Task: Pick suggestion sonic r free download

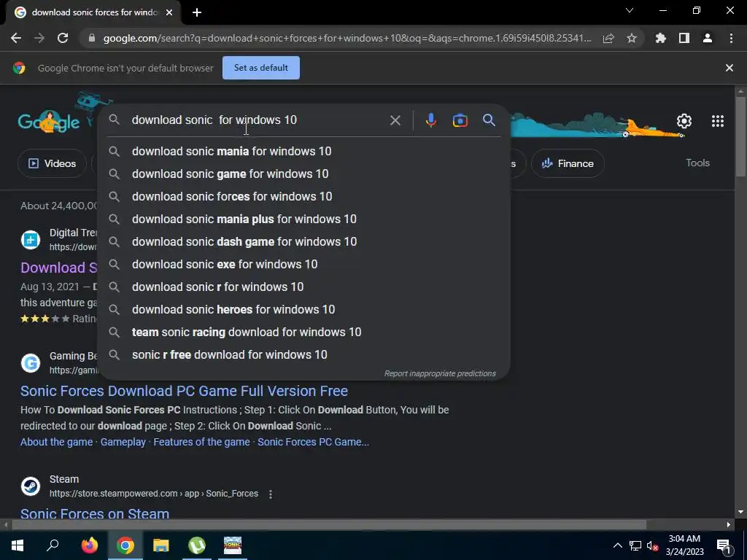Action: point(303,355)
